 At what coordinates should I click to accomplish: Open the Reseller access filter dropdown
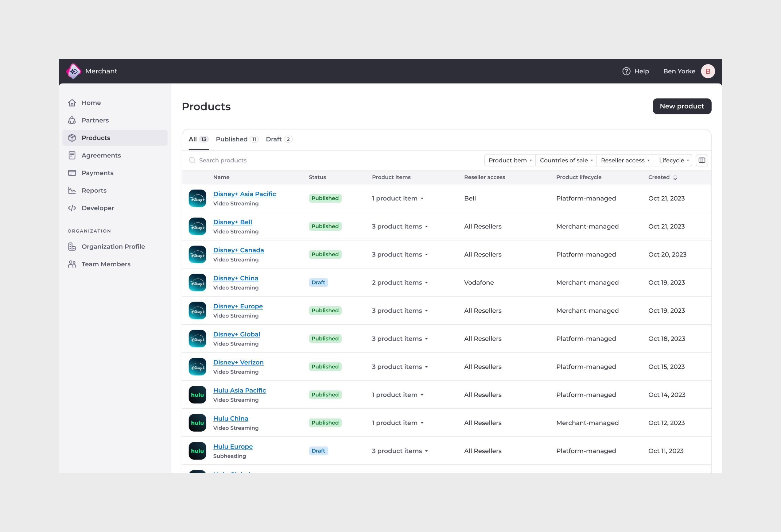(625, 160)
